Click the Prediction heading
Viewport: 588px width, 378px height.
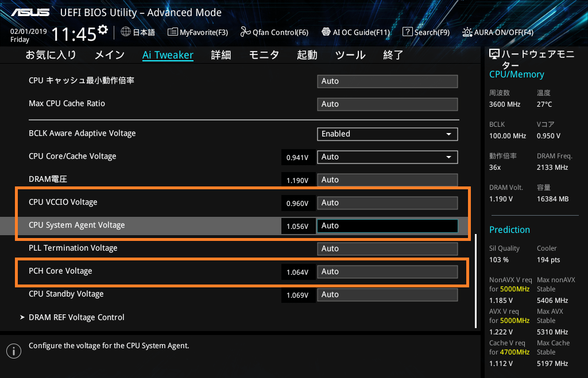pyautogui.click(x=510, y=229)
